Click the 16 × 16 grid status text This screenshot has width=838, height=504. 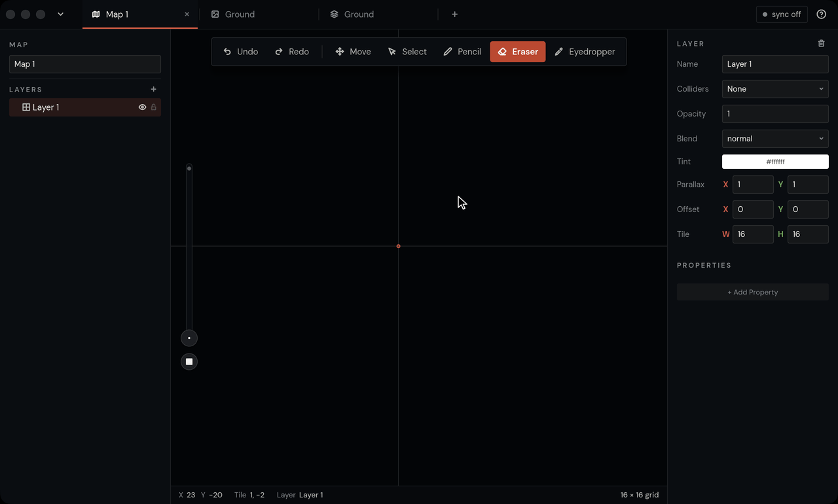point(640,495)
